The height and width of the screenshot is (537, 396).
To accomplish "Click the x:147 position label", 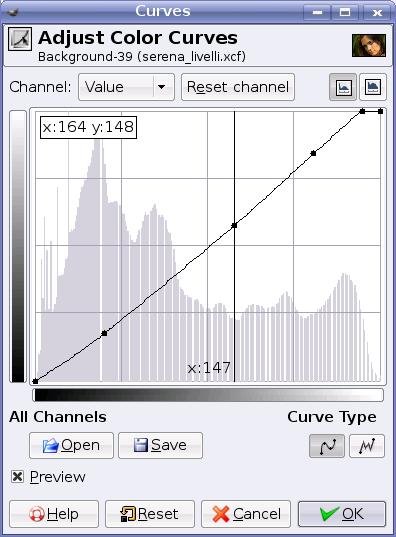I will pos(209,368).
